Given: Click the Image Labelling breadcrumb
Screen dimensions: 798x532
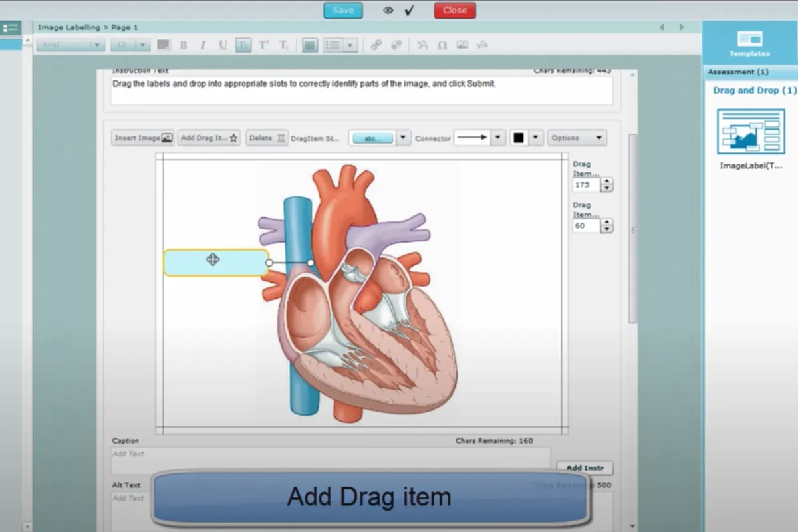Looking at the screenshot, I should pyautogui.click(x=68, y=27).
